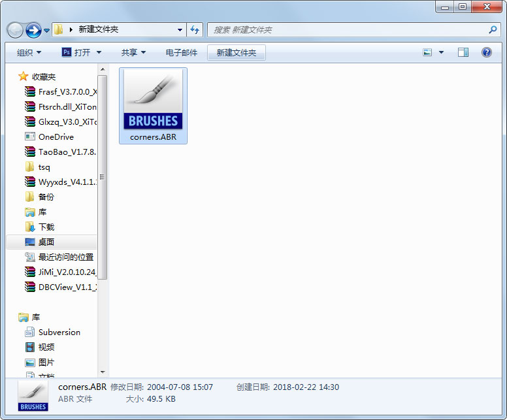The width and height of the screenshot is (507, 420).
Task: Click the OneDrive icon in sidebar
Action: coord(30,137)
